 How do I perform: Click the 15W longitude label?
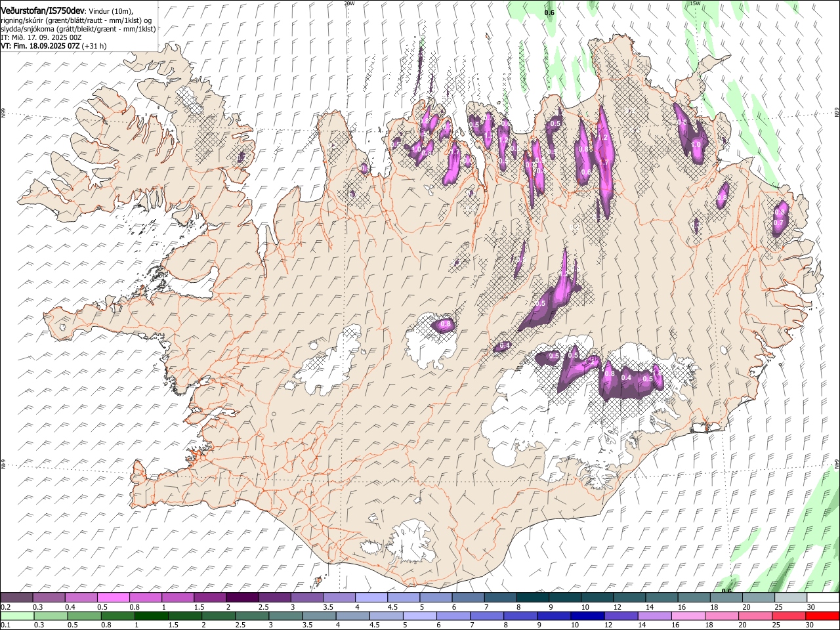(695, 3)
